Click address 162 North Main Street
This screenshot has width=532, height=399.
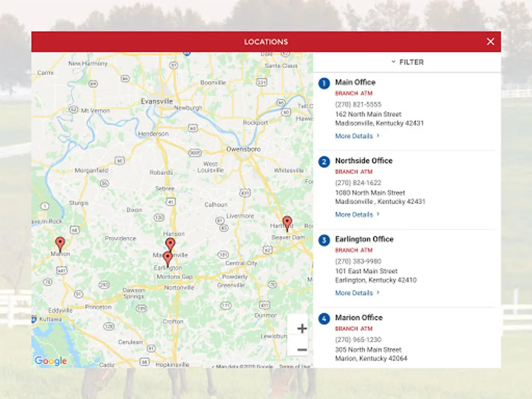pos(368,114)
